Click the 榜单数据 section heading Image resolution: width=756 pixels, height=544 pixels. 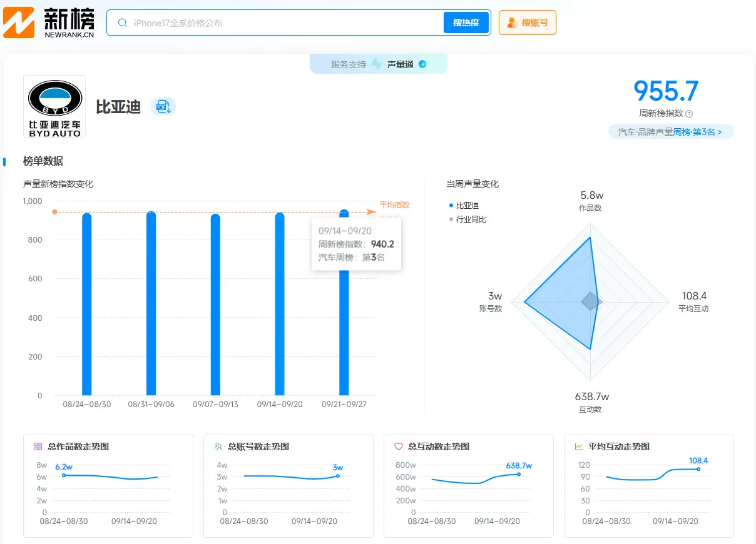pyautogui.click(x=43, y=161)
